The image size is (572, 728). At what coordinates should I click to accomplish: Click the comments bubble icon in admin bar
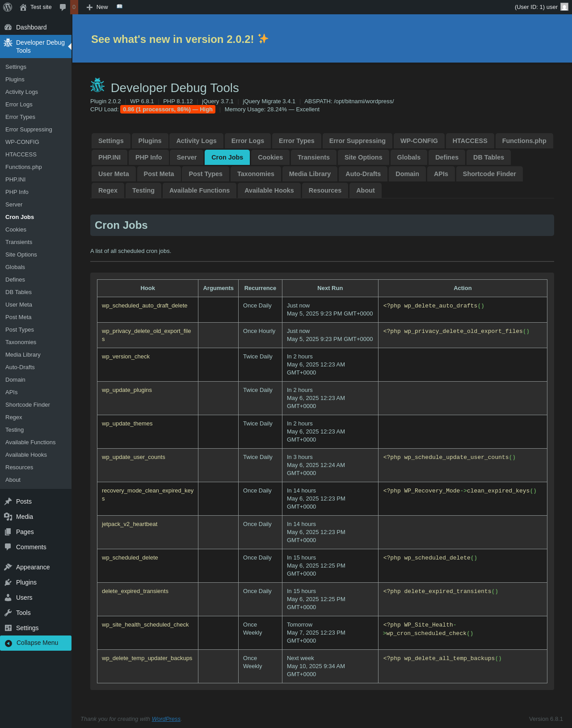point(63,7)
